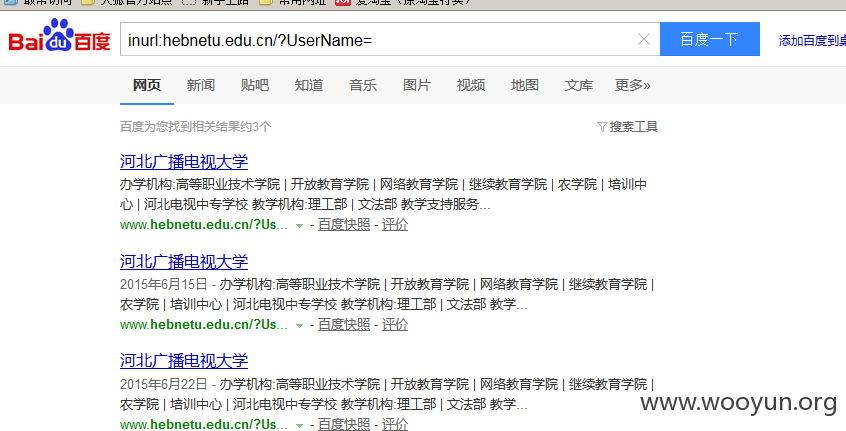Switch to the 贴吧 tab
Image resolution: width=846 pixels, height=431 pixels.
[255, 85]
